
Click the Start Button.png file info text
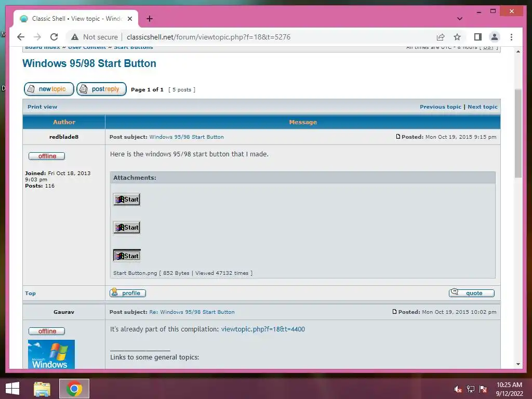(x=183, y=273)
